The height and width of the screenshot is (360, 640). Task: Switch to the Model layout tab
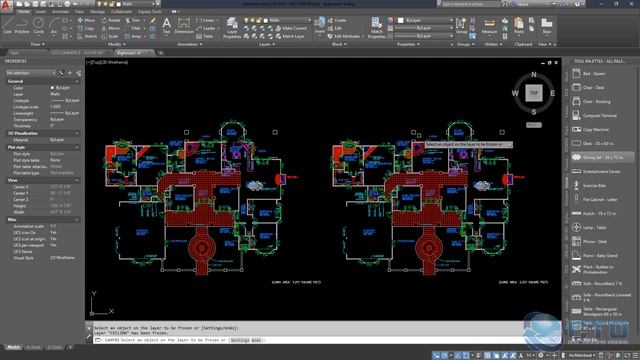pyautogui.click(x=13, y=347)
